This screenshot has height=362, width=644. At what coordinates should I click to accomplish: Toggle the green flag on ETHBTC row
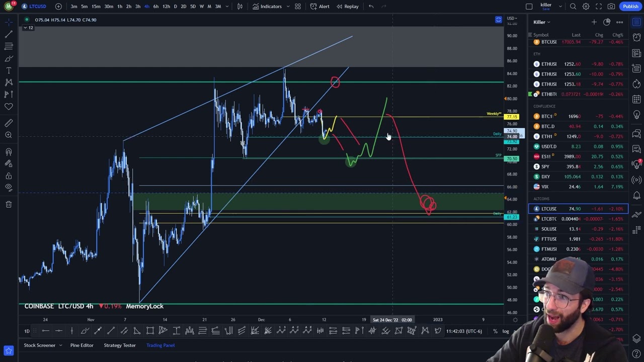point(530,94)
